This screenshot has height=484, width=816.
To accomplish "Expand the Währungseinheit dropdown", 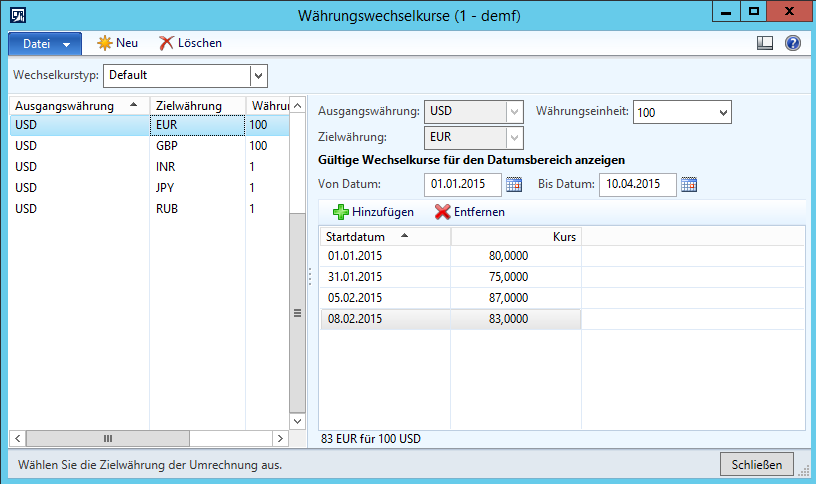I will pos(723,112).
